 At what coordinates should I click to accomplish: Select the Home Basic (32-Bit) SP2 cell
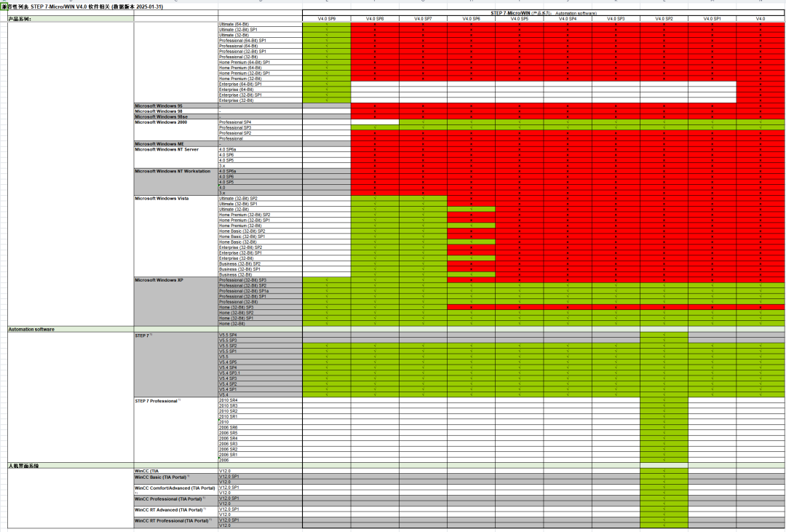click(x=260, y=231)
